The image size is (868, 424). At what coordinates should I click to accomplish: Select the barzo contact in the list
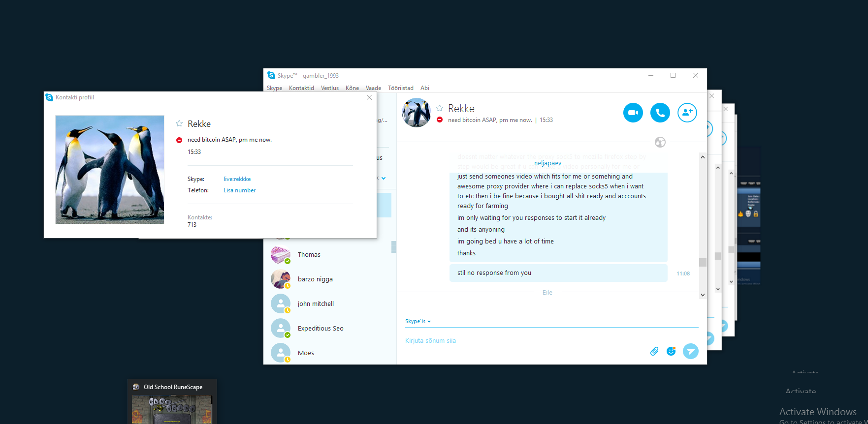click(x=330, y=279)
